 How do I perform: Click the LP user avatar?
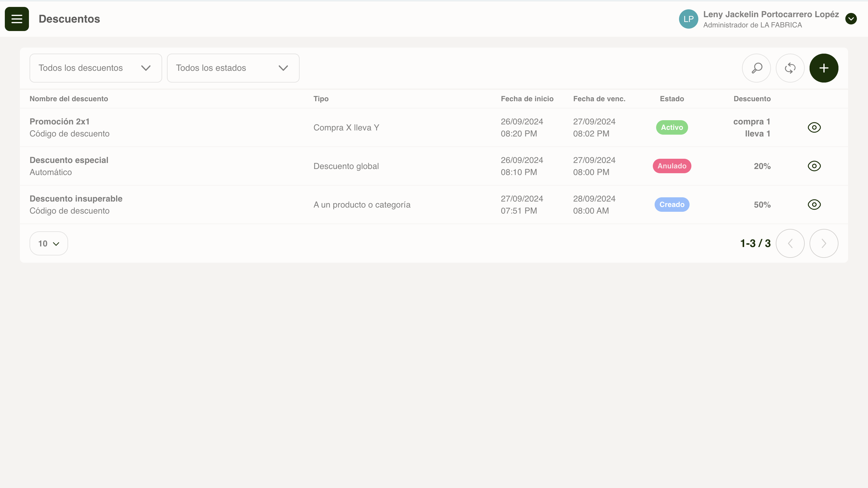point(688,19)
